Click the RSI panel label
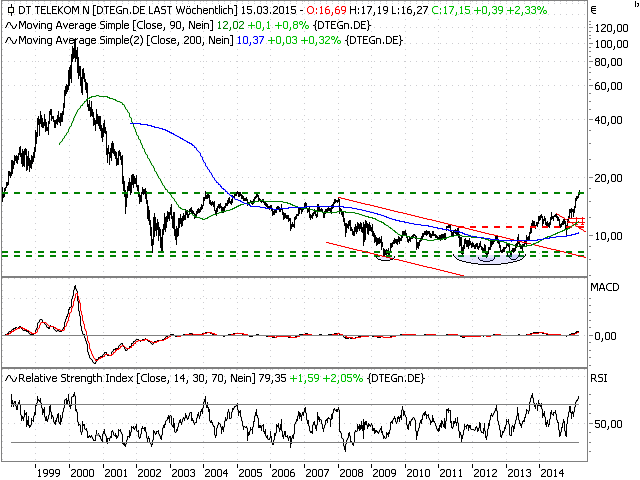This screenshot has height=480, width=640. (598, 378)
